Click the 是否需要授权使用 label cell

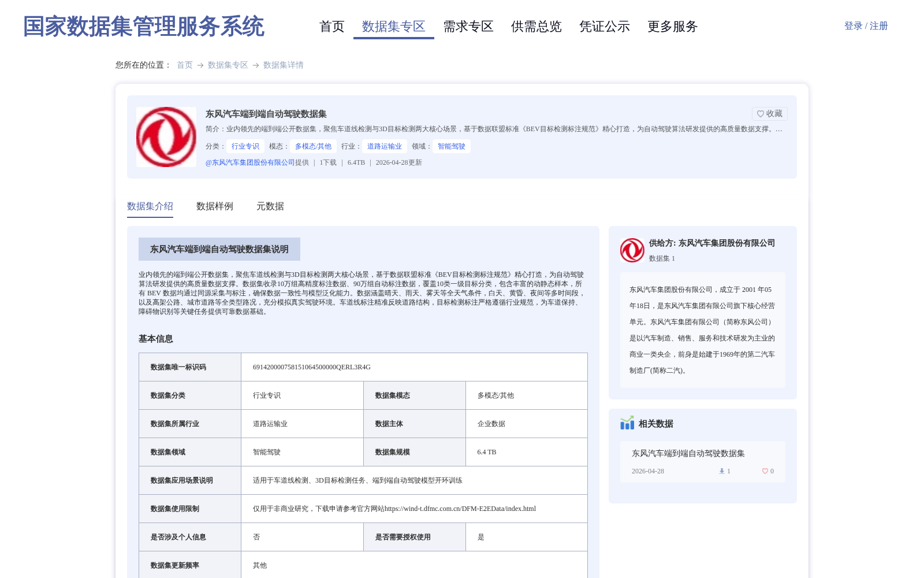(415, 537)
